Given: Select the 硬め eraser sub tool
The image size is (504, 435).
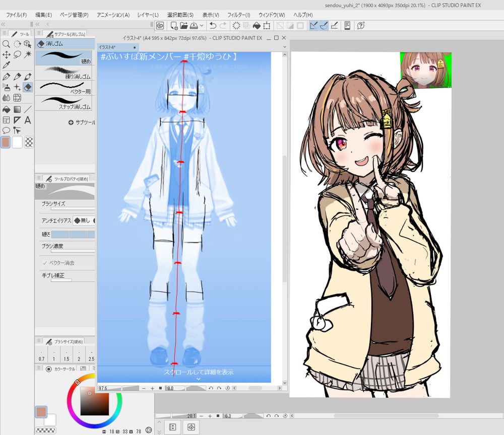Looking at the screenshot, I should pyautogui.click(x=64, y=58).
